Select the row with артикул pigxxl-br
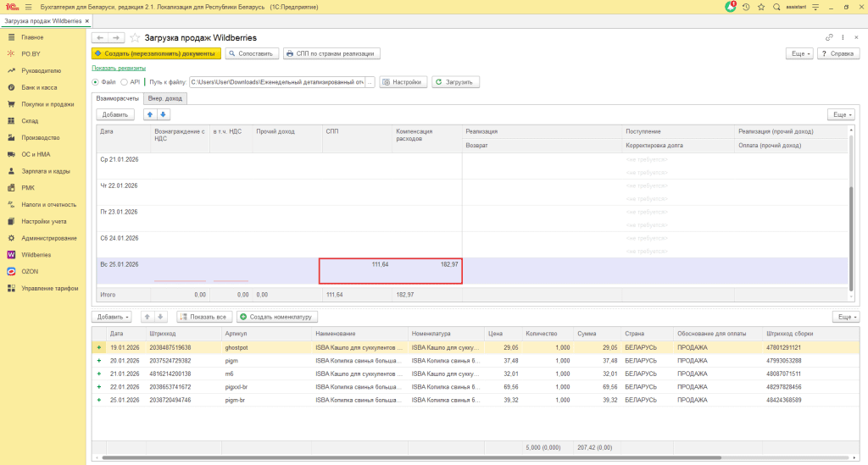Screen dimensions: 868x465 (x=476, y=387)
